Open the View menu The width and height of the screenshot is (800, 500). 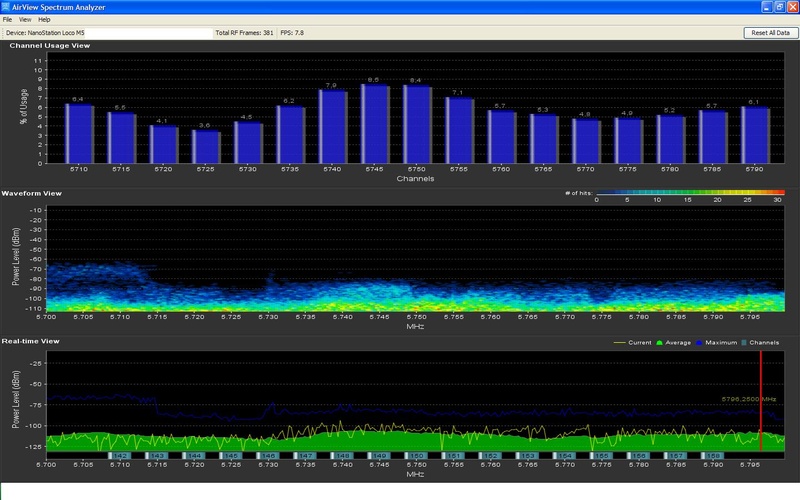[25, 19]
